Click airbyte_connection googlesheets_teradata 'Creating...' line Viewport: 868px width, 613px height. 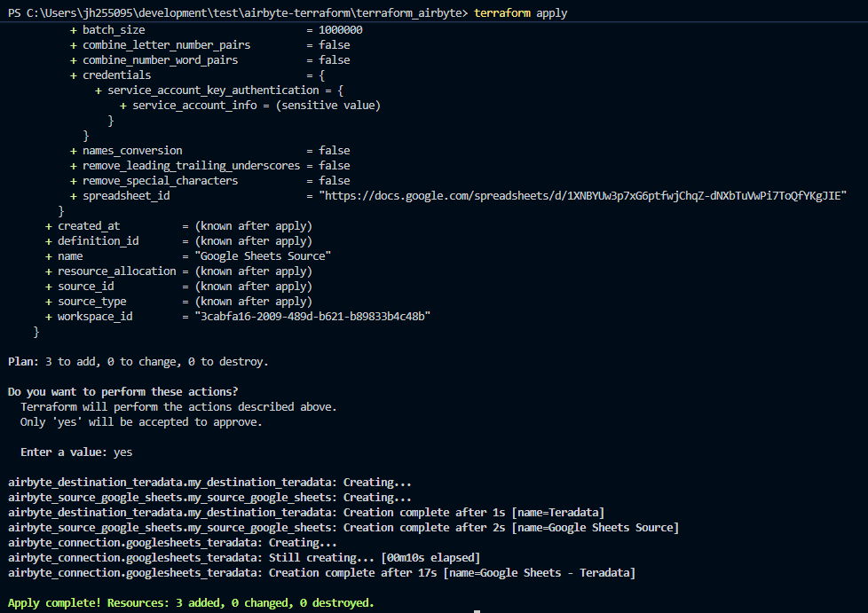point(172,543)
